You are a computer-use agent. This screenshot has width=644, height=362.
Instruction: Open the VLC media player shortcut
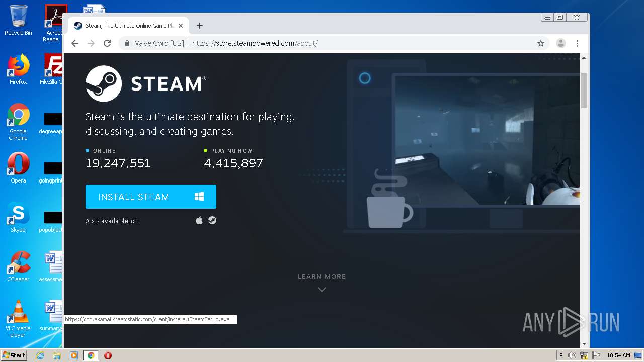tap(18, 319)
